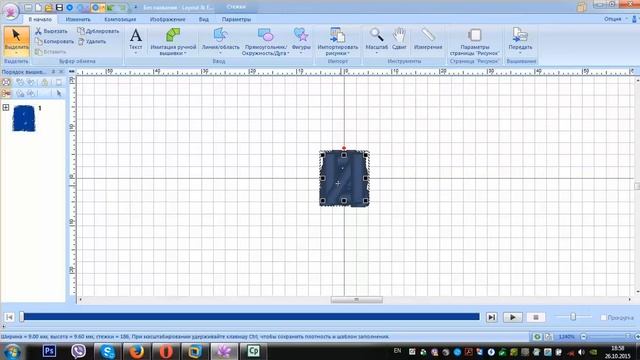Viewport: 640px width, 360px height.
Task: Click the scissors icon in sewing order panel
Action: tap(6, 93)
